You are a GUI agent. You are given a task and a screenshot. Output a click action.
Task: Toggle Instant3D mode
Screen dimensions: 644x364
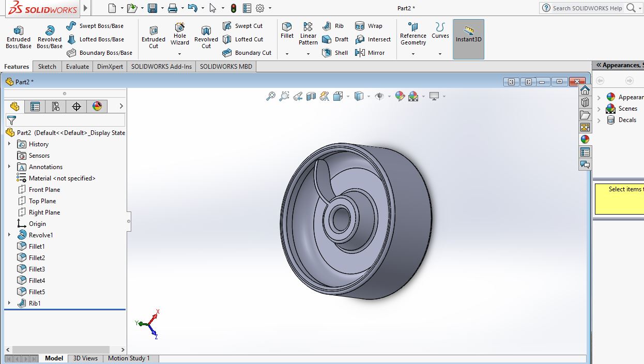tap(469, 39)
